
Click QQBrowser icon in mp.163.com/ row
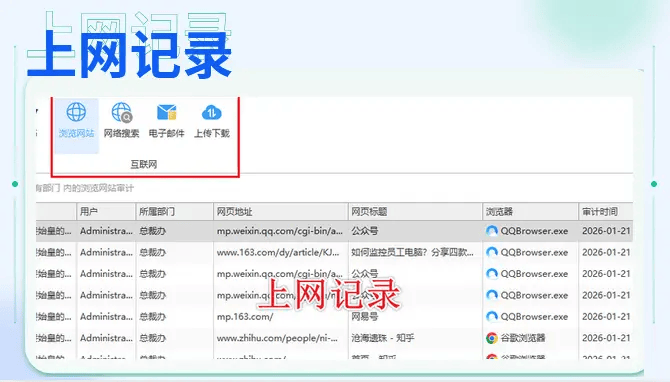coord(492,317)
